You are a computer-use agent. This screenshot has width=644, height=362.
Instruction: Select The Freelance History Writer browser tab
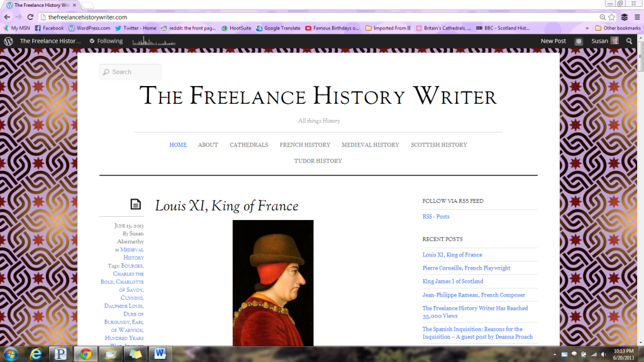coord(42,5)
